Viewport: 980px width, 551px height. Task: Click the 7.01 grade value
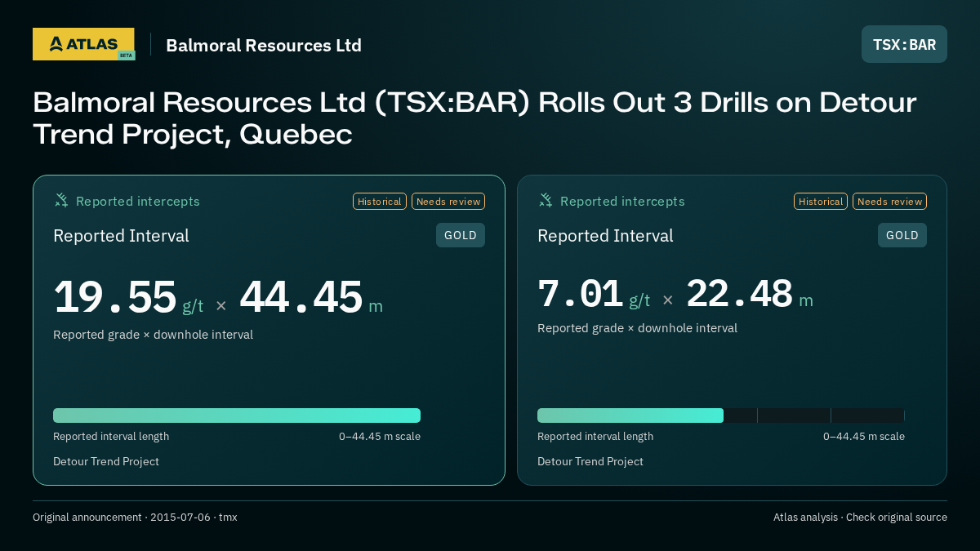(581, 294)
